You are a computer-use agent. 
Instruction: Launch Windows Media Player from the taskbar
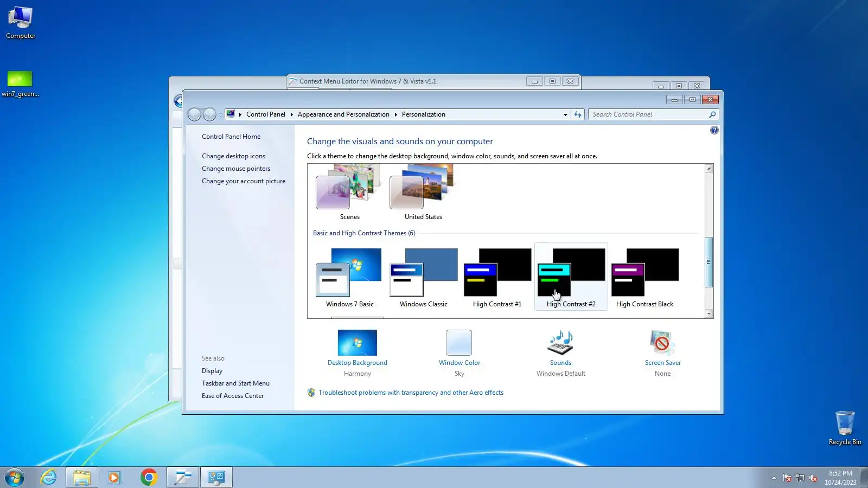coord(114,477)
